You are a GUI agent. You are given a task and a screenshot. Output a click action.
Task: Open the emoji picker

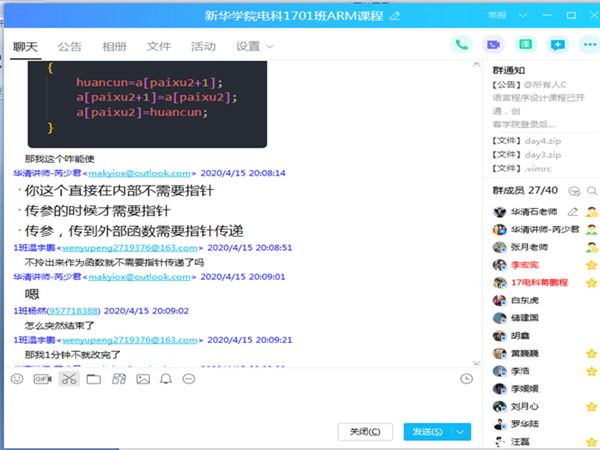click(17, 379)
